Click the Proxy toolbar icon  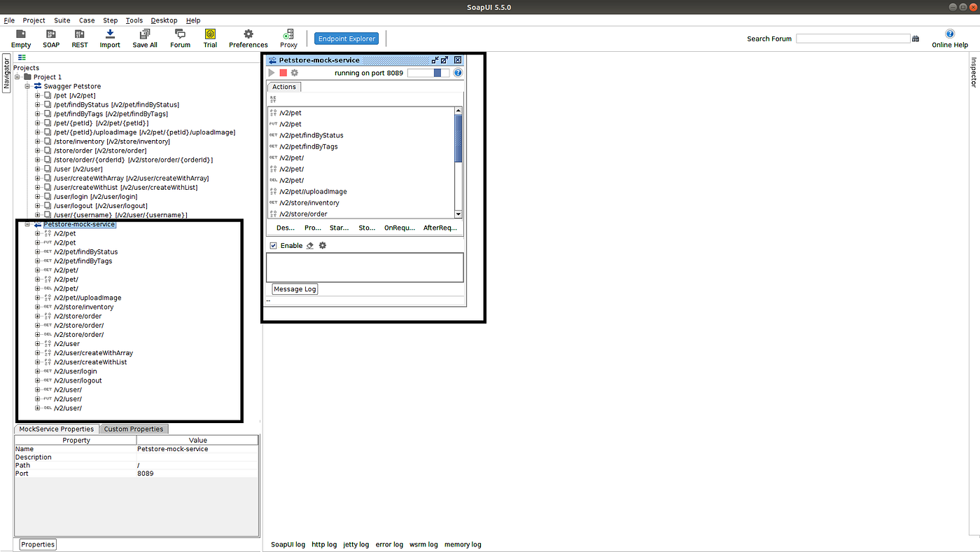[x=288, y=34]
